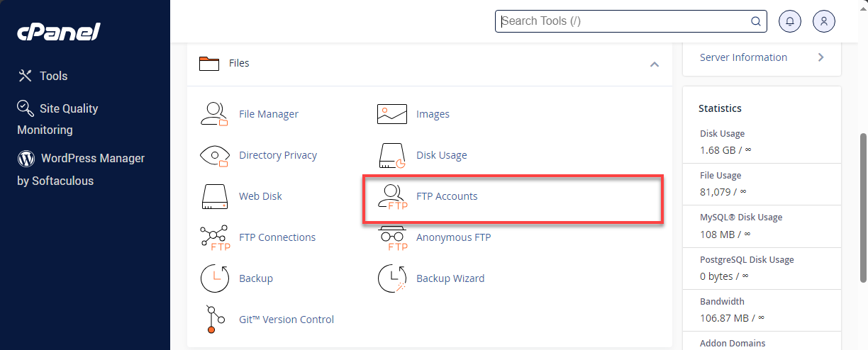Click the Disk Usage drive icon

[391, 155]
